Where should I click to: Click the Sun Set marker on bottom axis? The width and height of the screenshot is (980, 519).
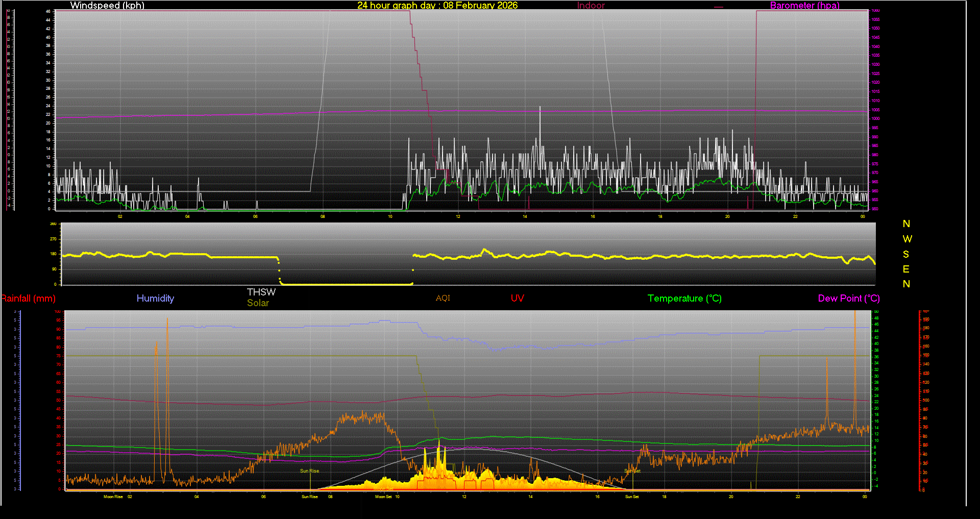pyautogui.click(x=632, y=497)
